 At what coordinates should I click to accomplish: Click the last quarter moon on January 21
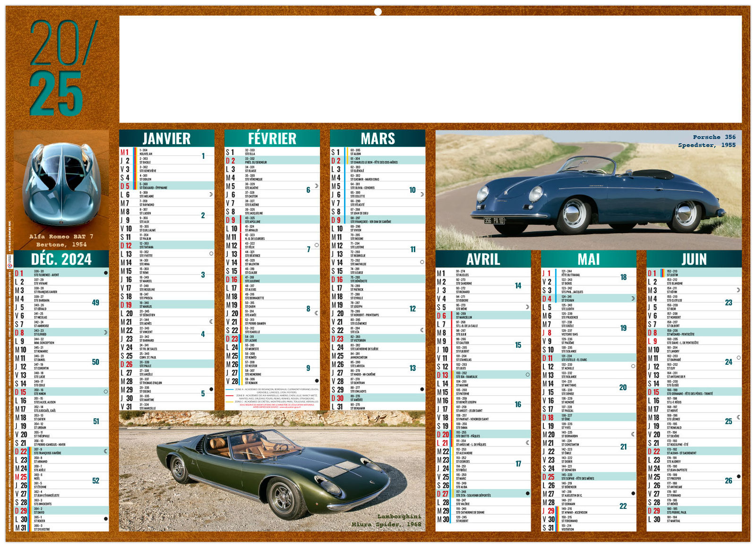pyautogui.click(x=211, y=322)
